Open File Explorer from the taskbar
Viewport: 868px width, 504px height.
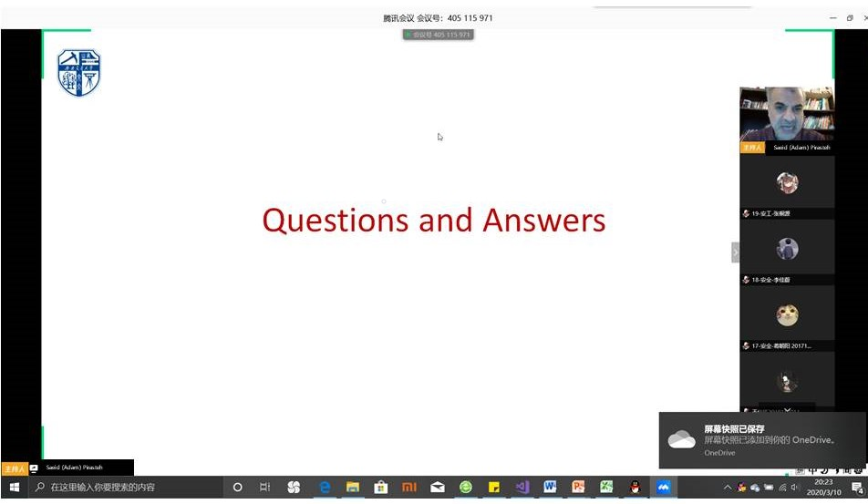coord(352,488)
